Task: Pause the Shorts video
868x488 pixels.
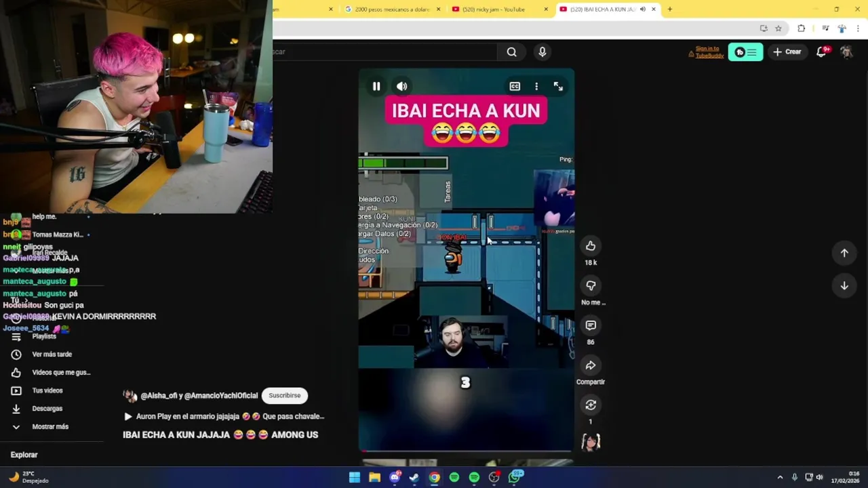Action: [376, 86]
